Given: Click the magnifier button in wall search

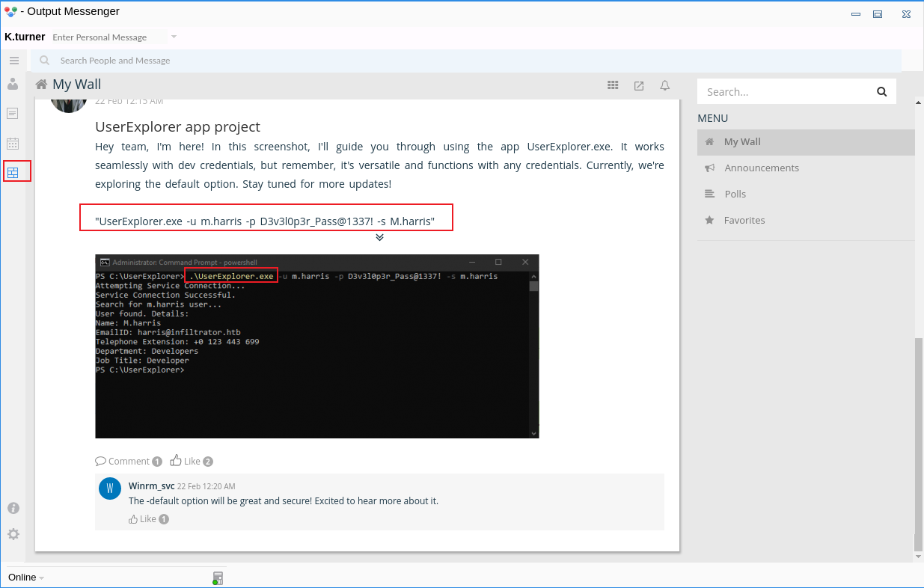Looking at the screenshot, I should tap(881, 91).
